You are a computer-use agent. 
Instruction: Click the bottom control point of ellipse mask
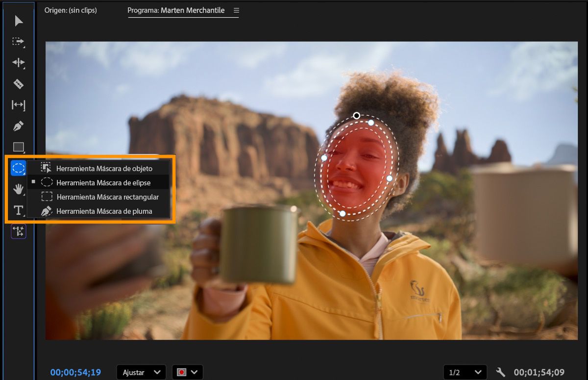tap(343, 214)
